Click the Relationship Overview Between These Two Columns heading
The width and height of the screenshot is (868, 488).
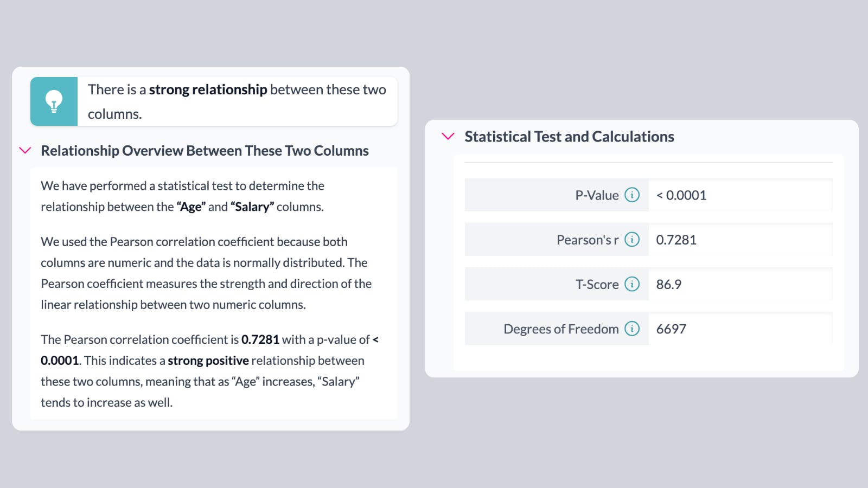coord(205,151)
